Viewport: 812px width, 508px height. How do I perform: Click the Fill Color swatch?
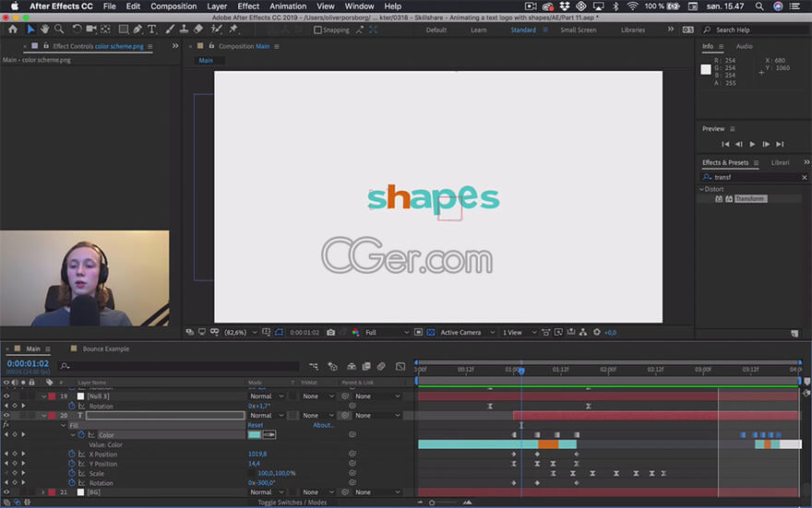[255, 434]
